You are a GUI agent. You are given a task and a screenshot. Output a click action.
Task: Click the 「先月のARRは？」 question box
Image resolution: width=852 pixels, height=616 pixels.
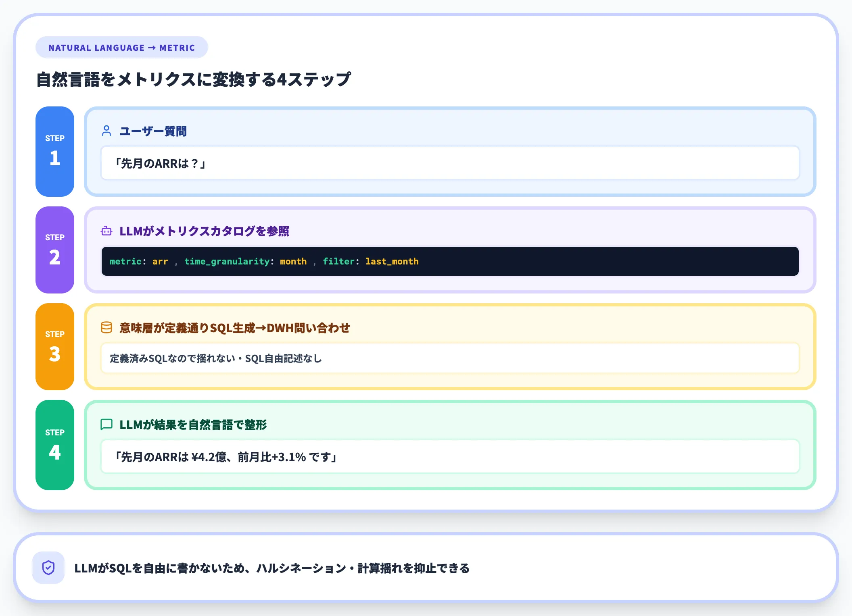click(x=450, y=163)
